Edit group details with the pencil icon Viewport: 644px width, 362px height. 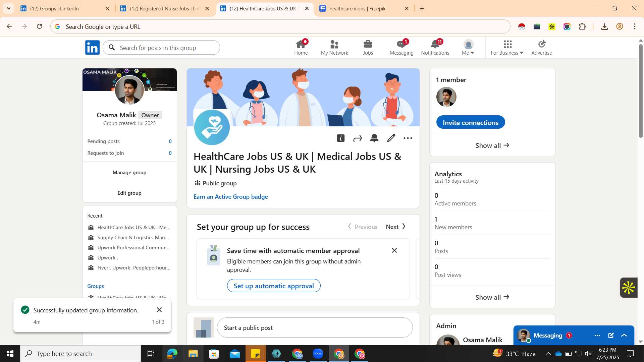pos(391,138)
